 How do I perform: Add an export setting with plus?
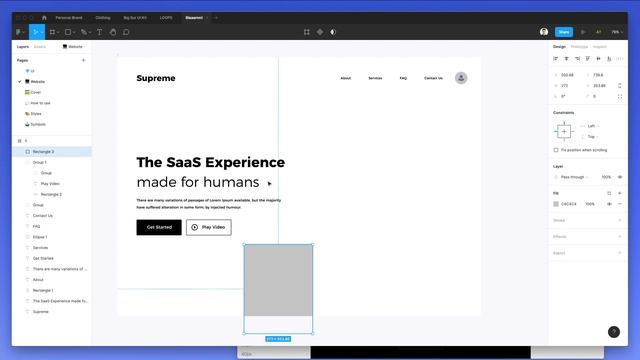[x=620, y=253]
